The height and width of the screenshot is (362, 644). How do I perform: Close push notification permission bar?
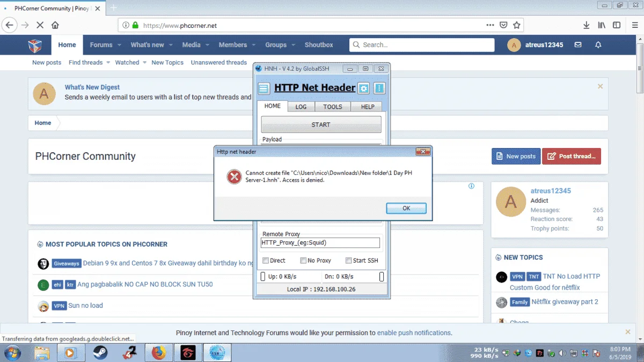pos(628,332)
